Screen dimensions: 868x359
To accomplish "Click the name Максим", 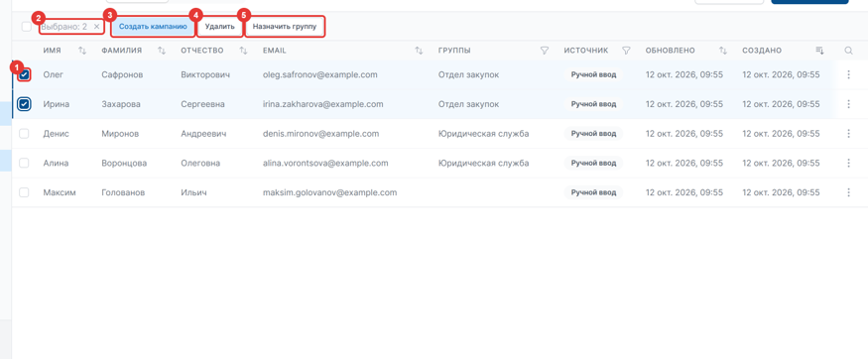I will pyautogui.click(x=60, y=192).
